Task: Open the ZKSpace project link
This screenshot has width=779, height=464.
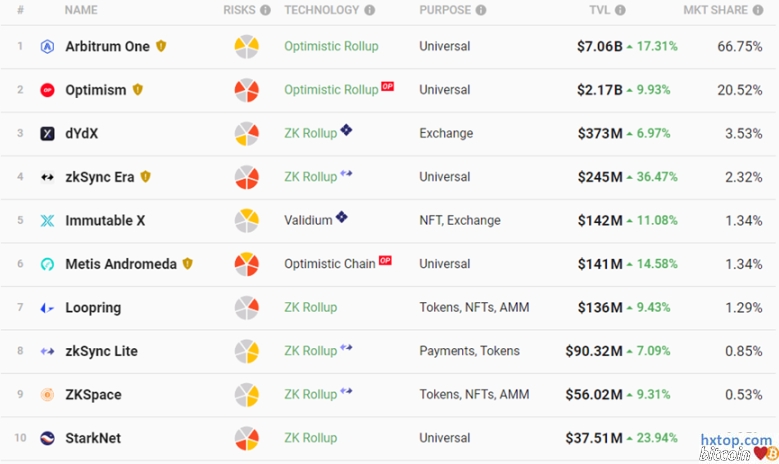Action: click(93, 395)
